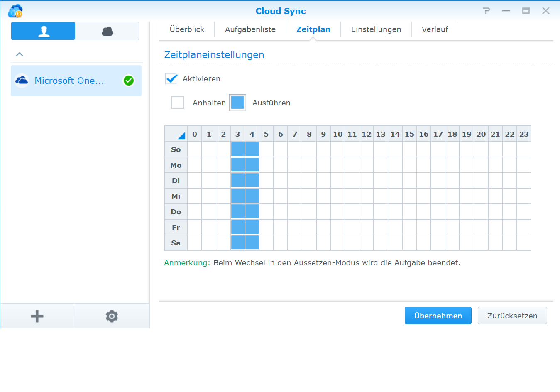Click the Zurücksetzen button
The image size is (560, 392).
click(x=512, y=316)
